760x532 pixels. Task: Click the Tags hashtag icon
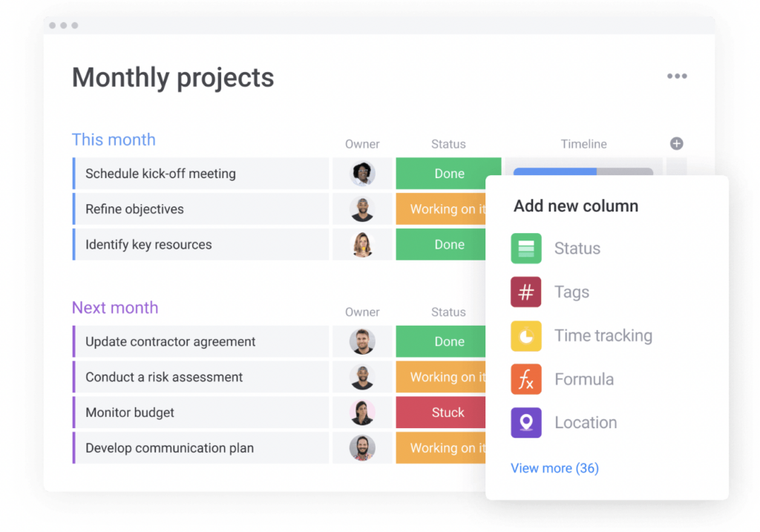click(x=526, y=292)
